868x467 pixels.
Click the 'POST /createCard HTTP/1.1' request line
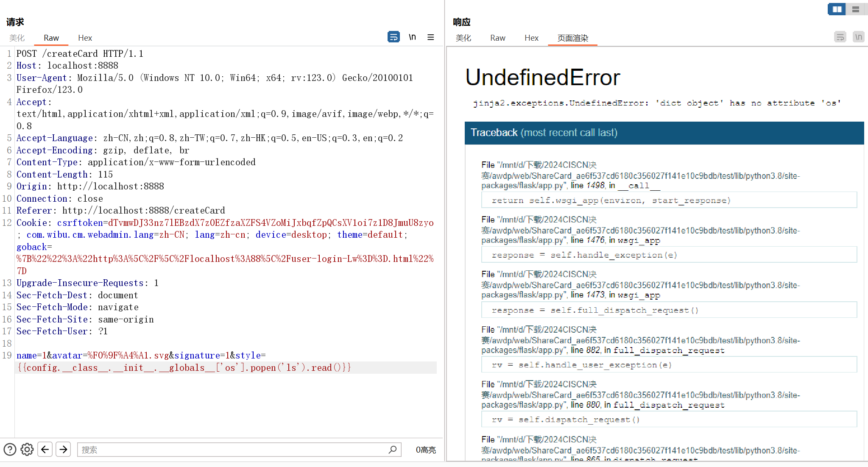pos(80,54)
